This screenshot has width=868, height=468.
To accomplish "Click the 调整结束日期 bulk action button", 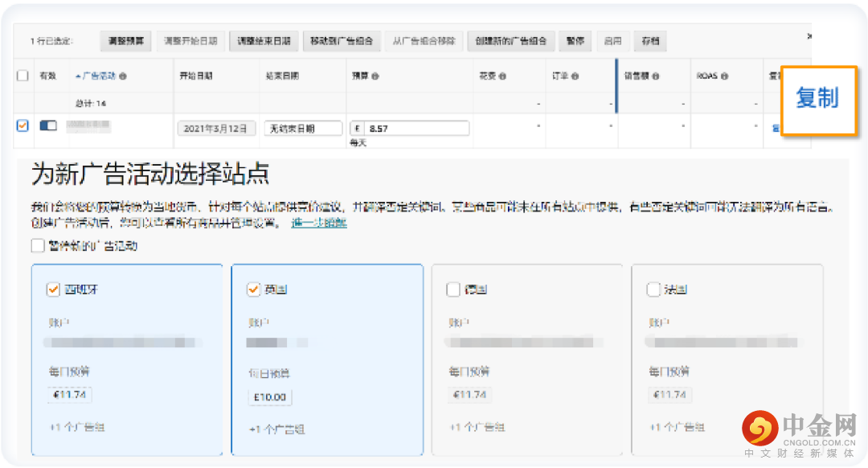I will (x=264, y=41).
